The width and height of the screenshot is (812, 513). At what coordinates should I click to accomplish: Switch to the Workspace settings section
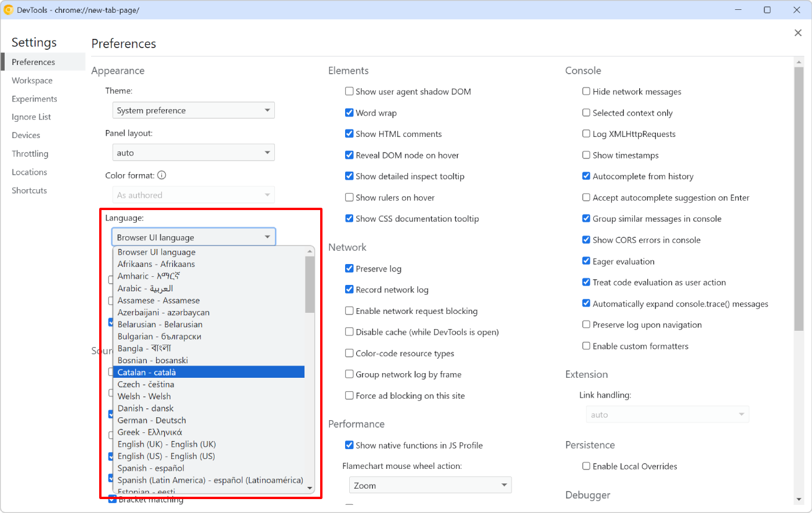[31, 80]
